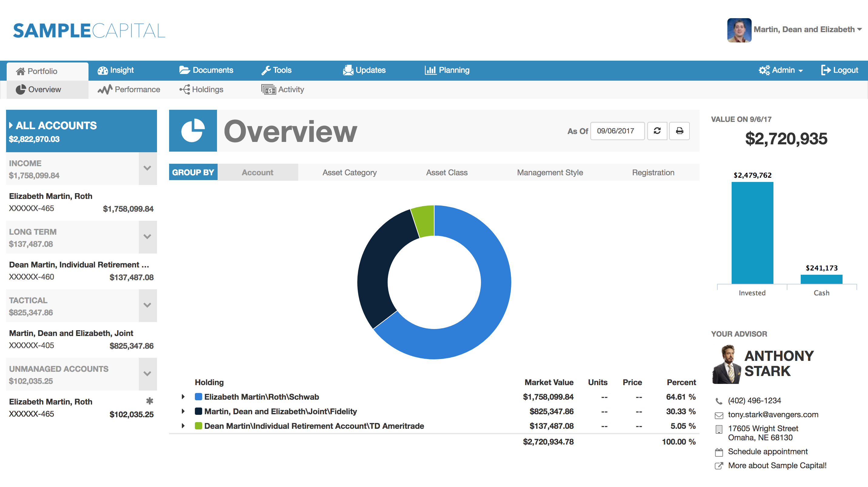Click the large Overview pie chart icon
This screenshot has height=487, width=868.
point(193,131)
